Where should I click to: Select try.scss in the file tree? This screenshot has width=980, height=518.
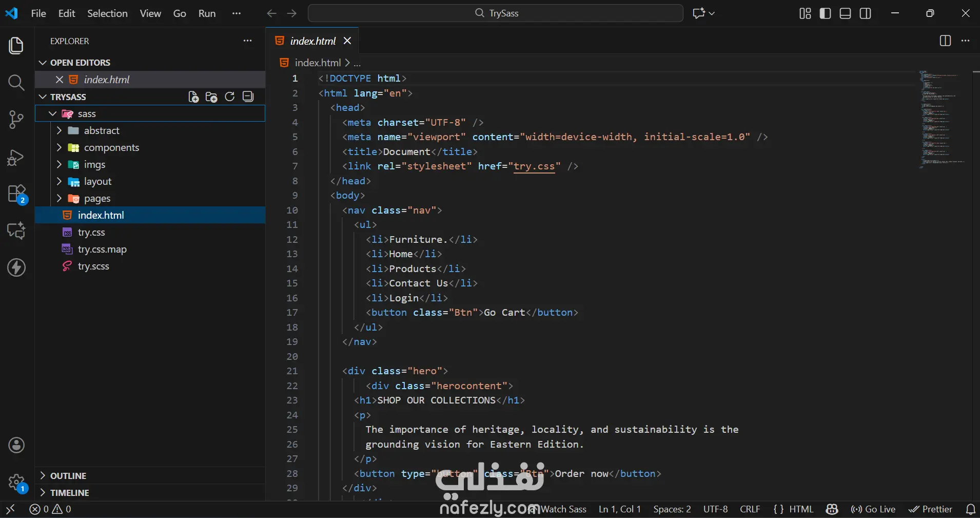coord(150,266)
